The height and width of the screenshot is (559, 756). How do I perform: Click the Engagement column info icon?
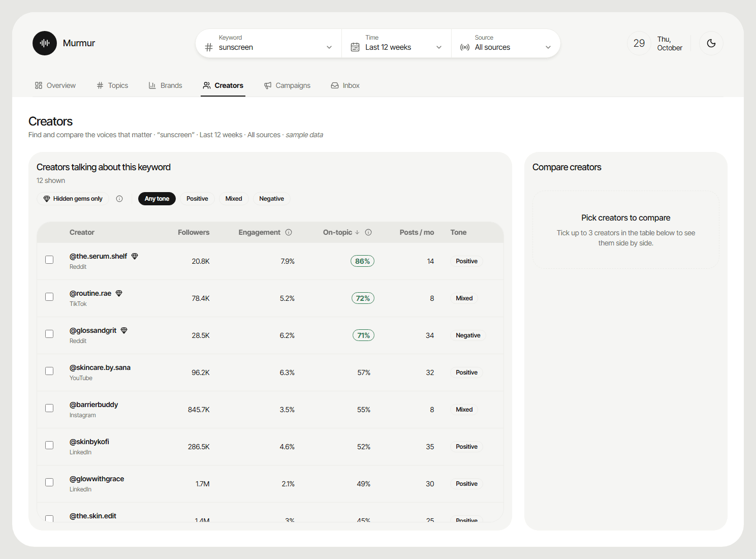pyautogui.click(x=289, y=232)
